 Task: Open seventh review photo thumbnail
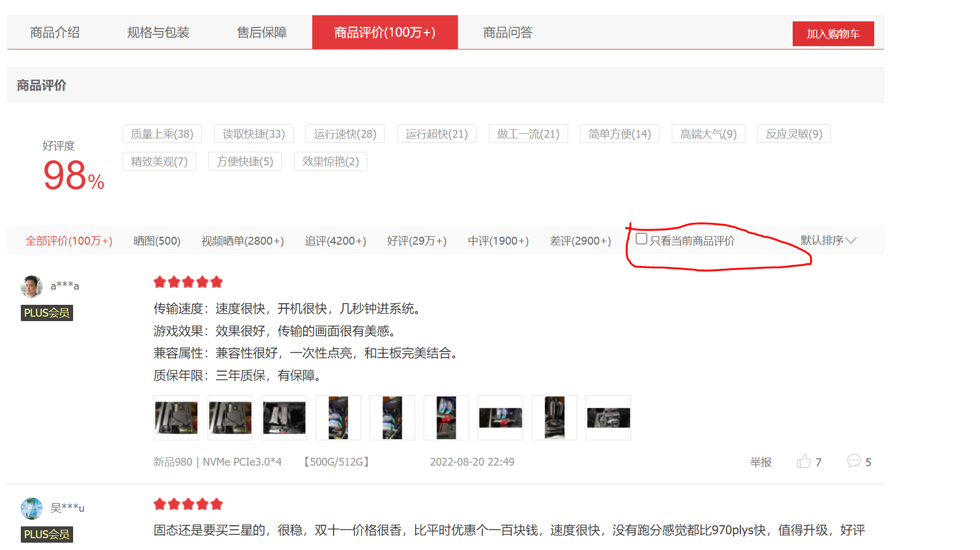[x=500, y=418]
